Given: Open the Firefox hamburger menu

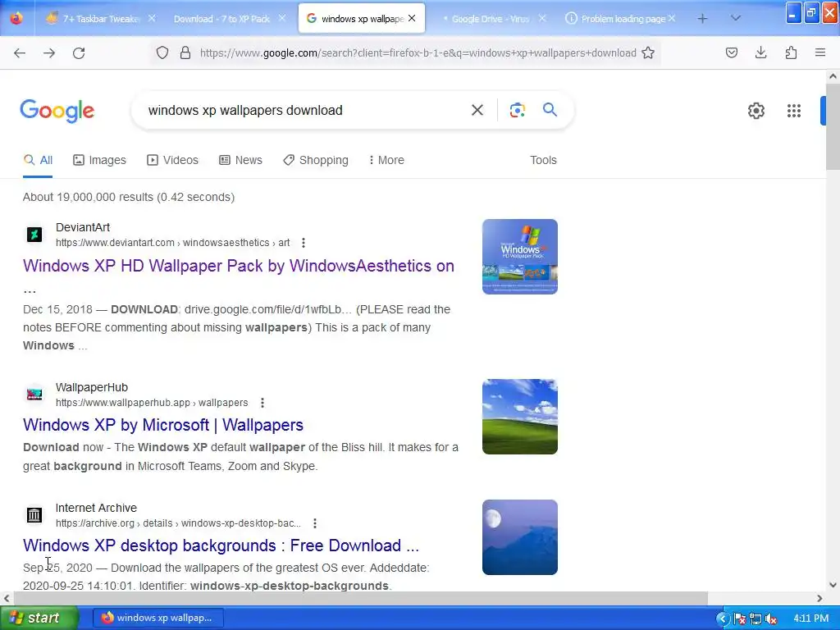Looking at the screenshot, I should tap(820, 52).
